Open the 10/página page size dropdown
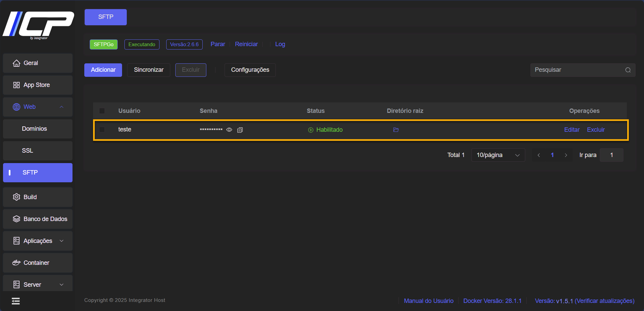The height and width of the screenshot is (311, 644). [498, 155]
